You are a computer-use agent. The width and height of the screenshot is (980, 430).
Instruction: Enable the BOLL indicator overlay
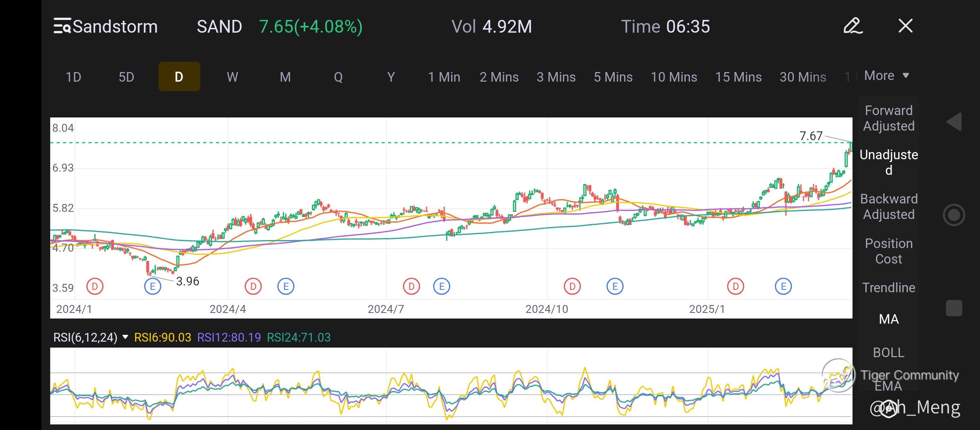pos(888,352)
